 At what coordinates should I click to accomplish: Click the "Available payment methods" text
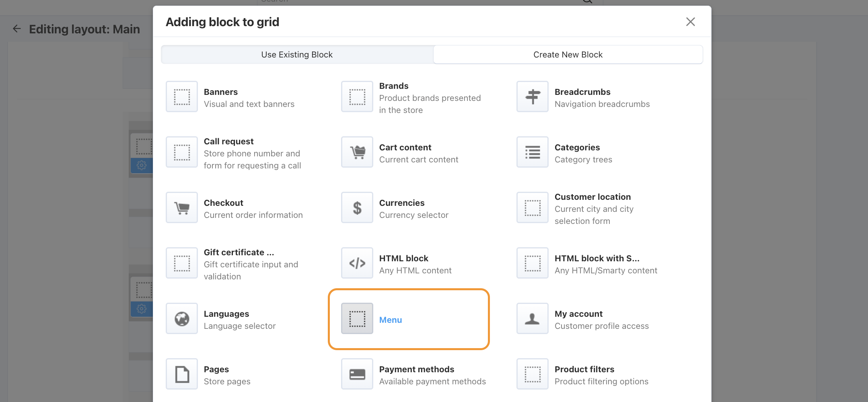(432, 381)
